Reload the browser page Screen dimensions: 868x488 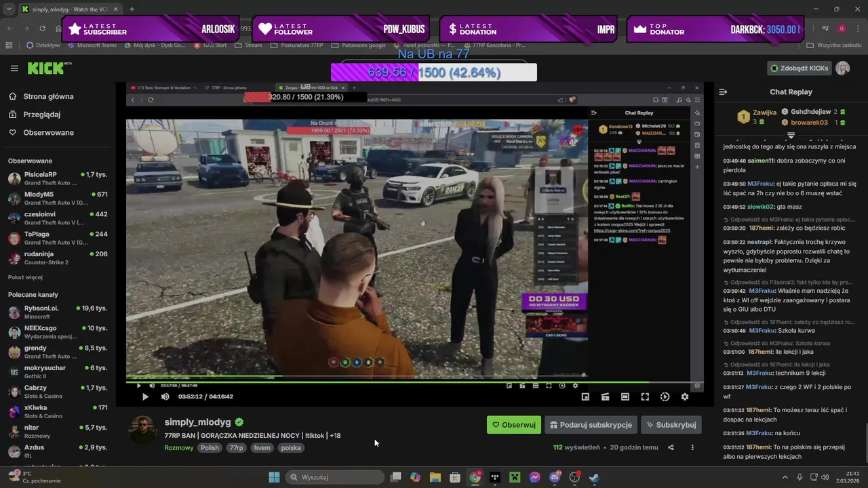tap(42, 28)
